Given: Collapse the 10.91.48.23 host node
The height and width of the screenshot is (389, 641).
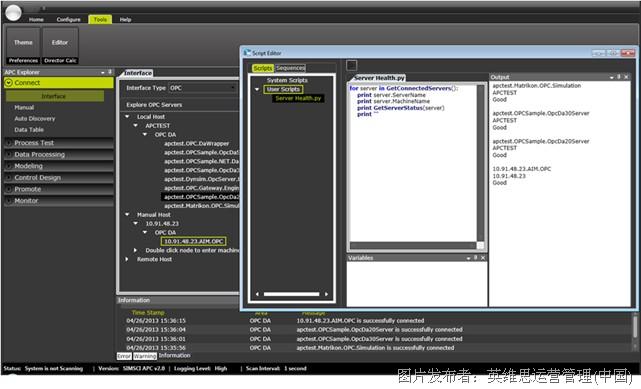Looking at the screenshot, I should point(136,224).
